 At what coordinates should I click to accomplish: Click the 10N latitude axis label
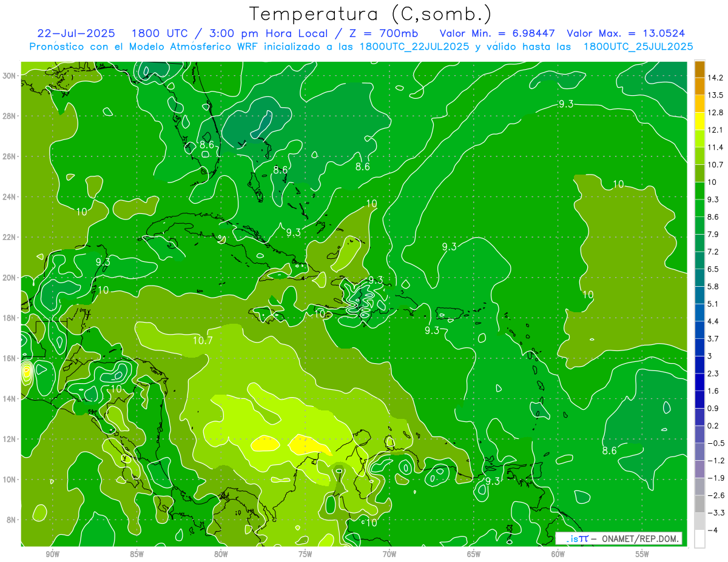coord(10,480)
